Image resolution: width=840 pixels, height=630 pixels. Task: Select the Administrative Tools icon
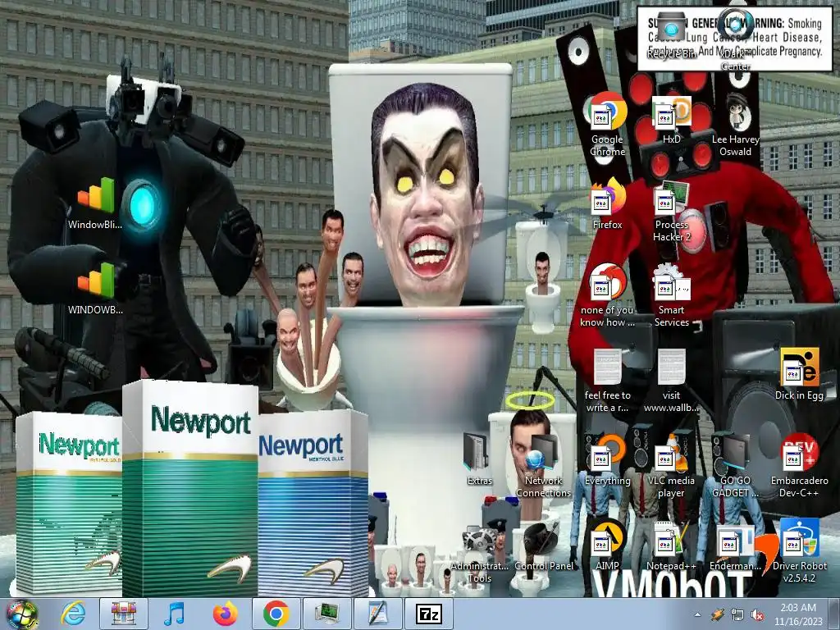point(479,552)
